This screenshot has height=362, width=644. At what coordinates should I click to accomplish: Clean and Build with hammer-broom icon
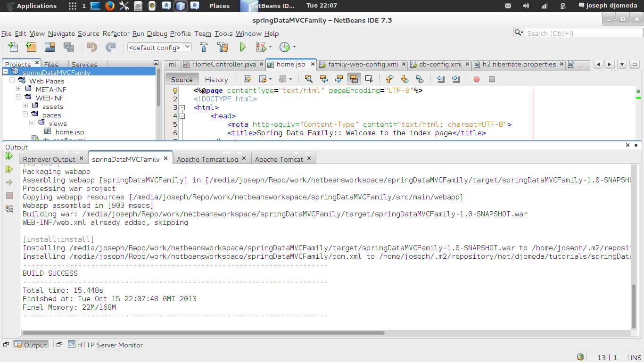[223, 47]
